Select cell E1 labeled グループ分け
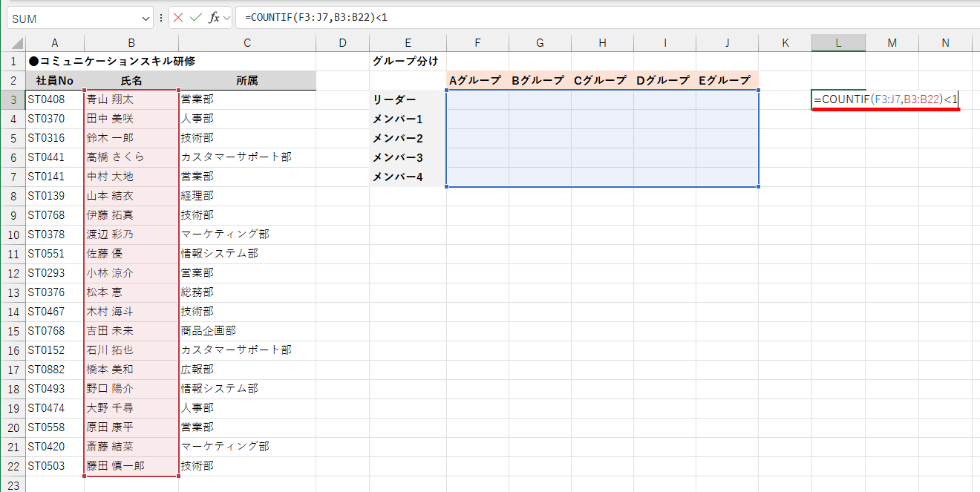Image resolution: width=980 pixels, height=492 pixels. [x=407, y=61]
